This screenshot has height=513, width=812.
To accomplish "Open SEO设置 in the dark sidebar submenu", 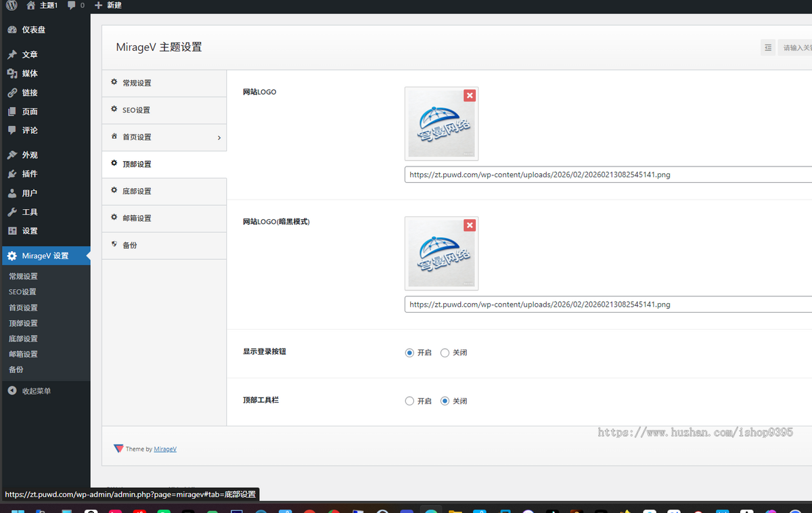I will (22, 292).
